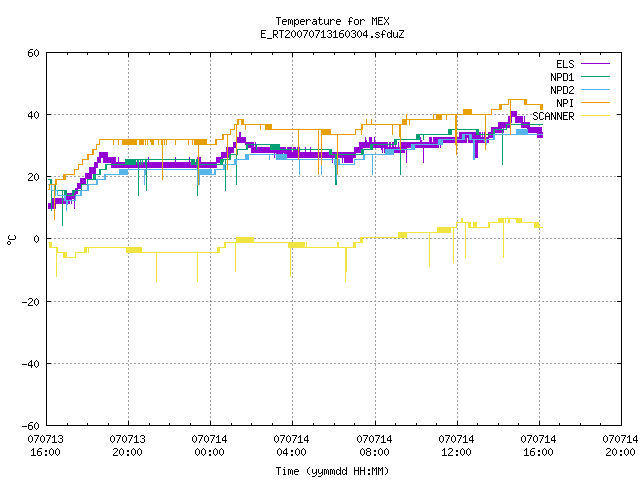Pick the purple ELS legend line sample
640x480 pixels.
[x=595, y=64]
